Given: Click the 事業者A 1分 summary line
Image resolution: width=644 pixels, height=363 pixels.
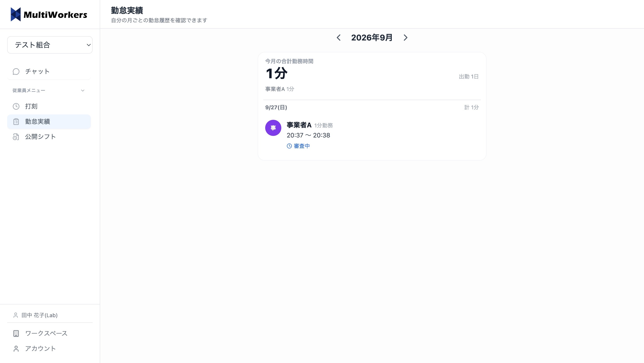Looking at the screenshot, I should point(280,89).
